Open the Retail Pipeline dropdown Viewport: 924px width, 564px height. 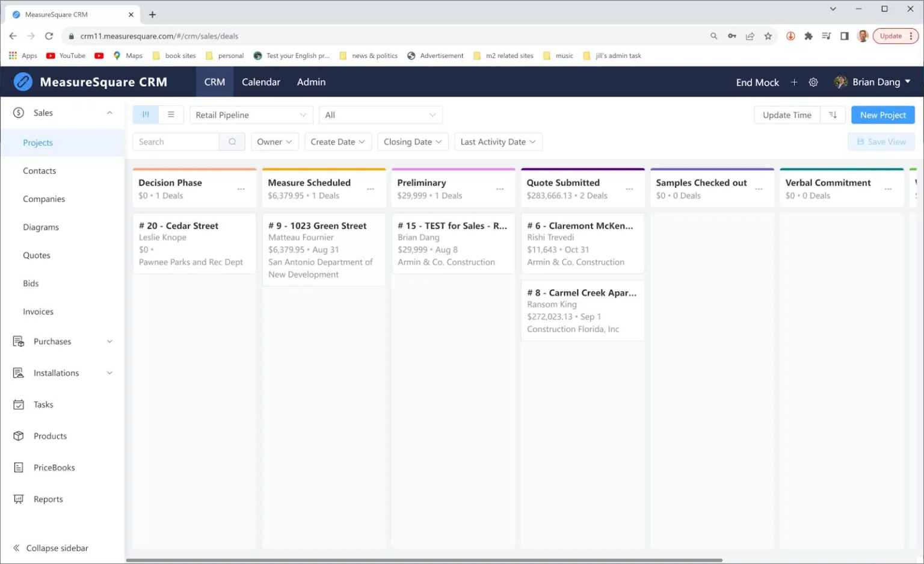pos(250,114)
